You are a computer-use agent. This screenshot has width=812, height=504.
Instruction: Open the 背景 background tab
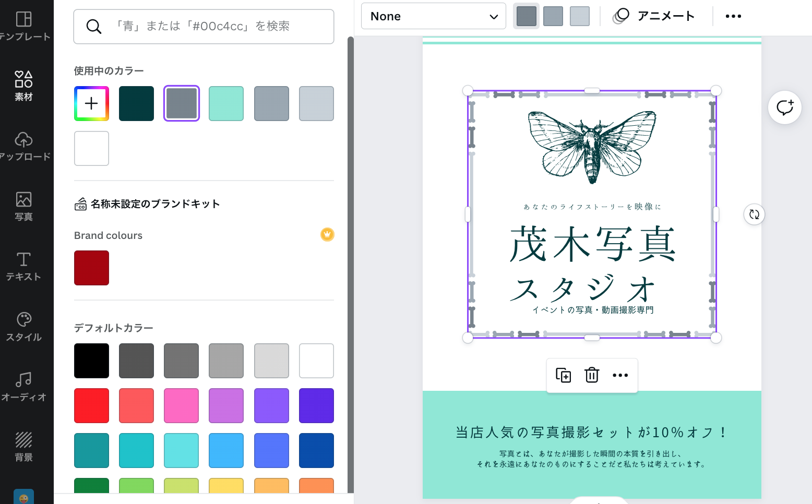click(24, 447)
